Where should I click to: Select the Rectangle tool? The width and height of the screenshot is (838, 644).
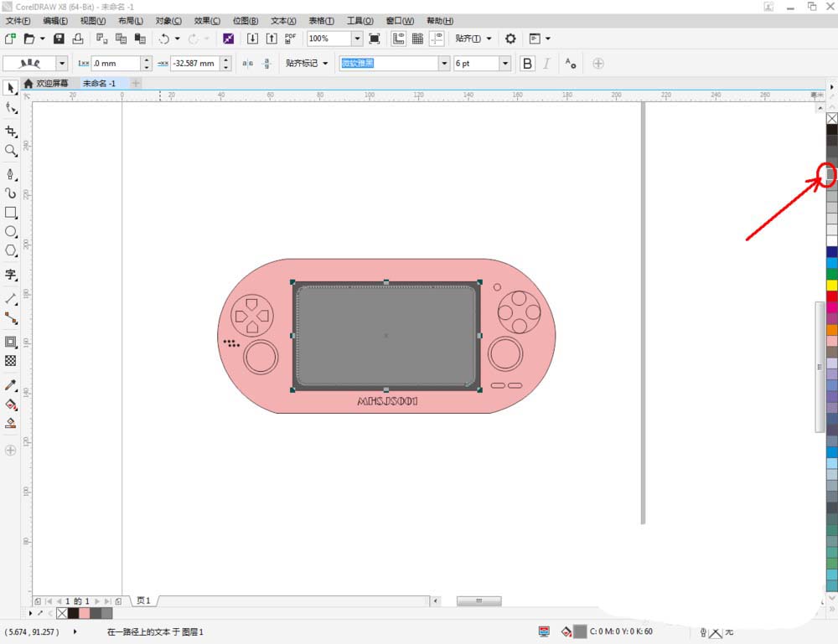tap(11, 213)
